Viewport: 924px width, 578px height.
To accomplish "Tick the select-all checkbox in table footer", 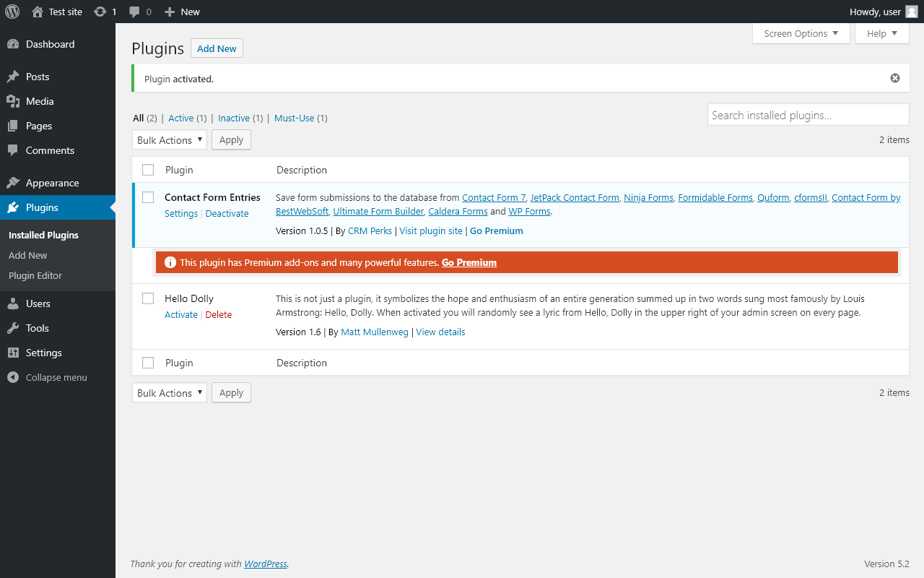I will (x=148, y=363).
